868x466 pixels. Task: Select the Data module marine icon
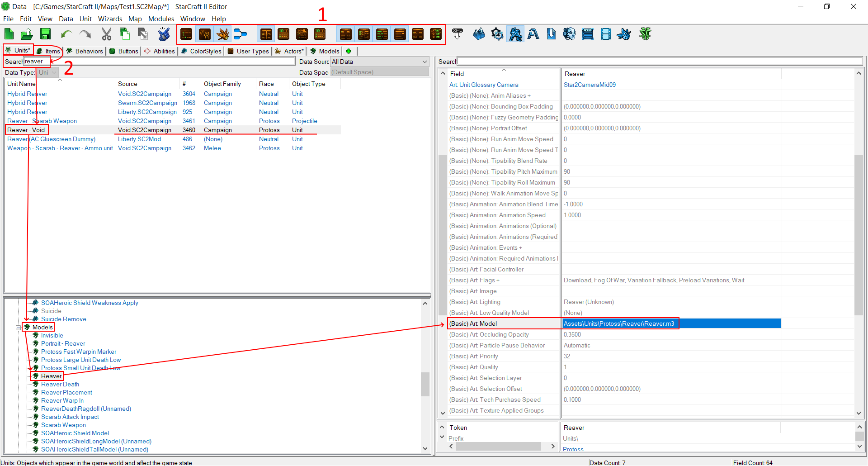(515, 34)
